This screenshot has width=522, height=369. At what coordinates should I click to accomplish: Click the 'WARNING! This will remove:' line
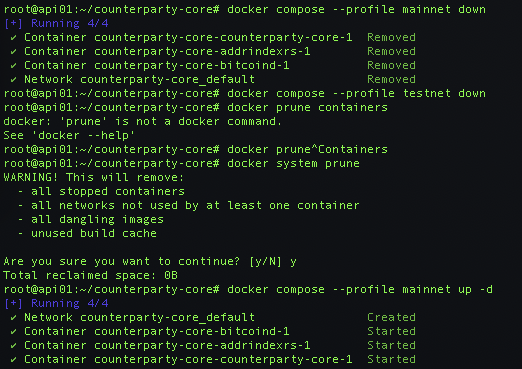point(94,178)
